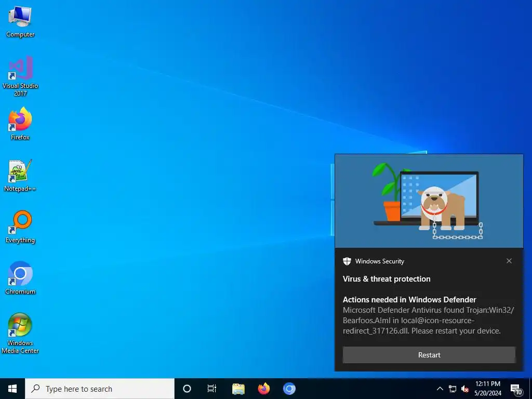This screenshot has height=399, width=532.
Task: Open the Windows Start menu
Action: 12,389
